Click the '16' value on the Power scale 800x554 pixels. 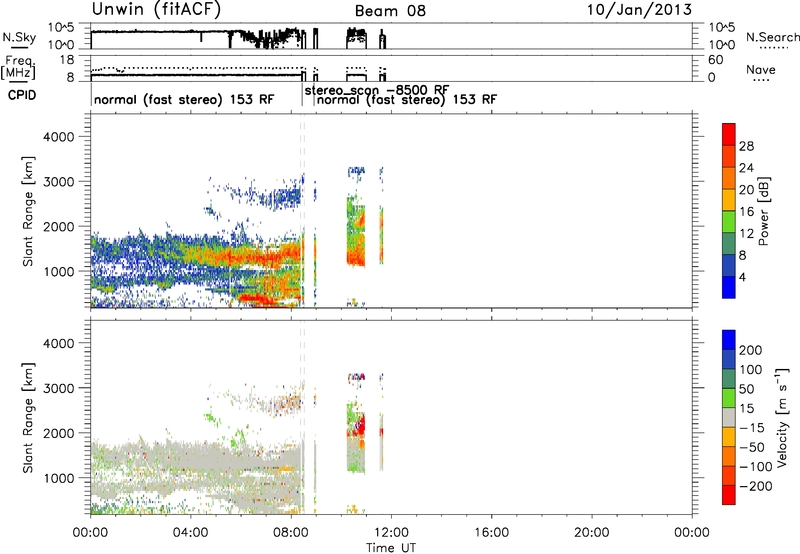(x=746, y=212)
